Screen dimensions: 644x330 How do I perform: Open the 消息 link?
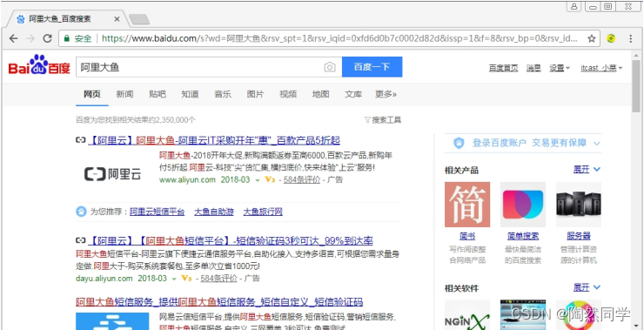pyautogui.click(x=533, y=68)
